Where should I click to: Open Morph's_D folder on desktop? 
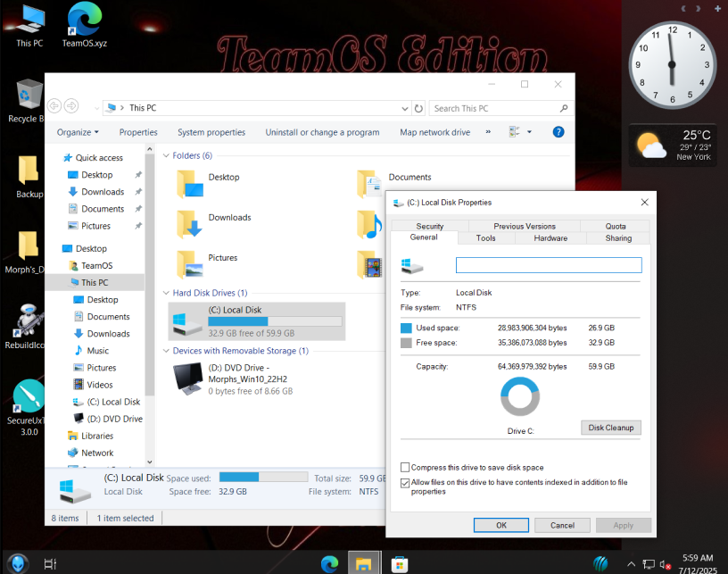click(26, 253)
